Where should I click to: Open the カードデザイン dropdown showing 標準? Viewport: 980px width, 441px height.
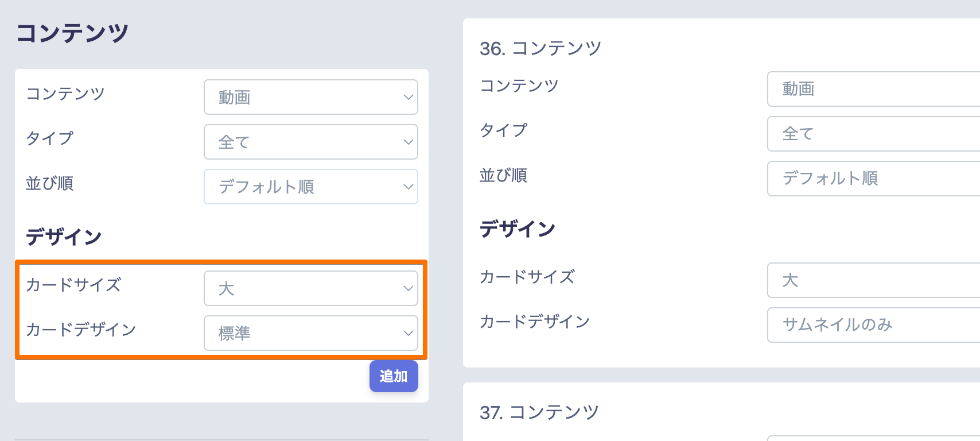310,333
